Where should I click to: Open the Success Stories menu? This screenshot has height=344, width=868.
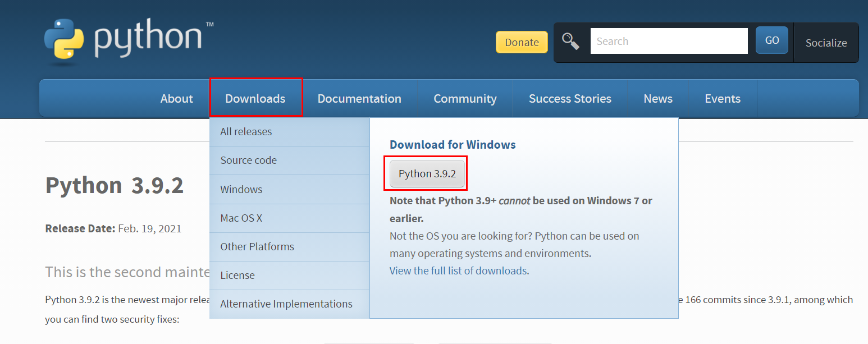pyautogui.click(x=570, y=98)
